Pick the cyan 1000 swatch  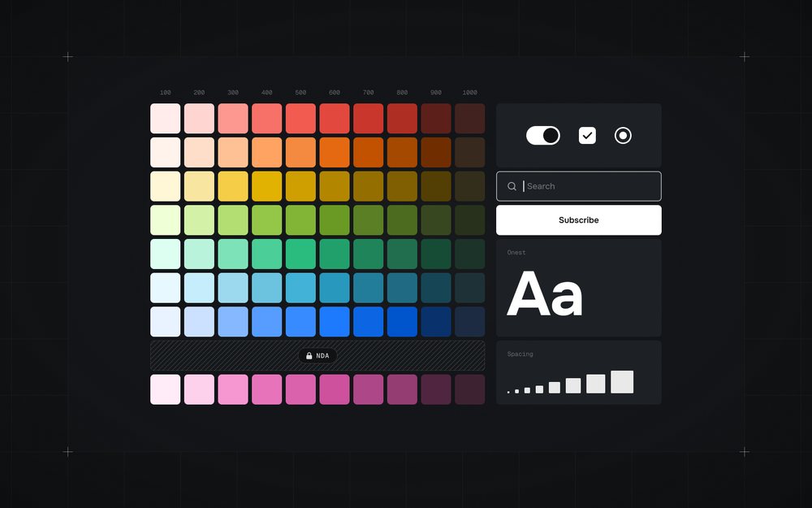tap(469, 288)
